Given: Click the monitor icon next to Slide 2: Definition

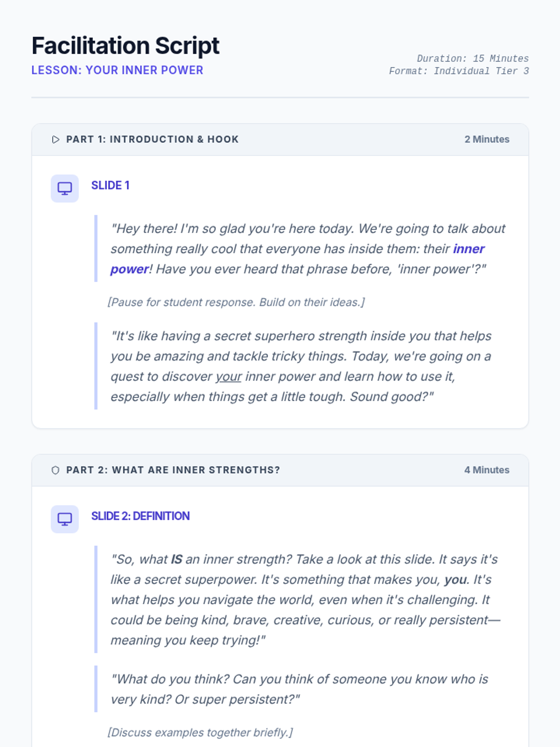Looking at the screenshot, I should [x=65, y=519].
